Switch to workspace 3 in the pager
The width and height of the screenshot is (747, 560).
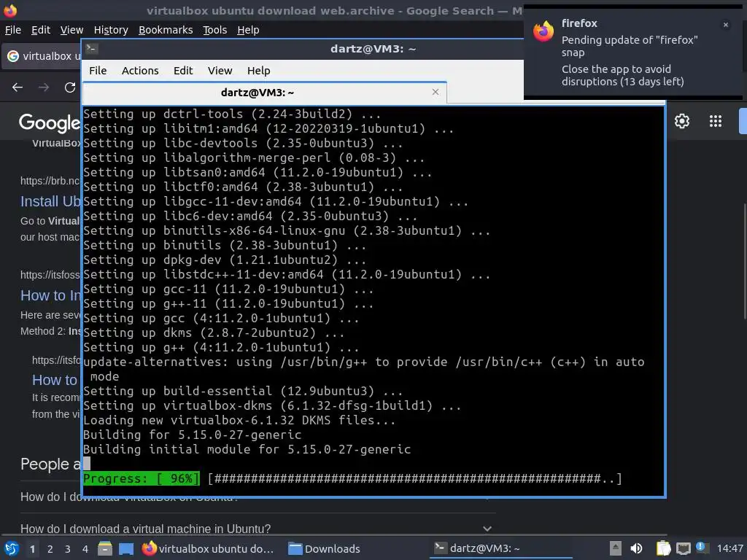(x=68, y=549)
